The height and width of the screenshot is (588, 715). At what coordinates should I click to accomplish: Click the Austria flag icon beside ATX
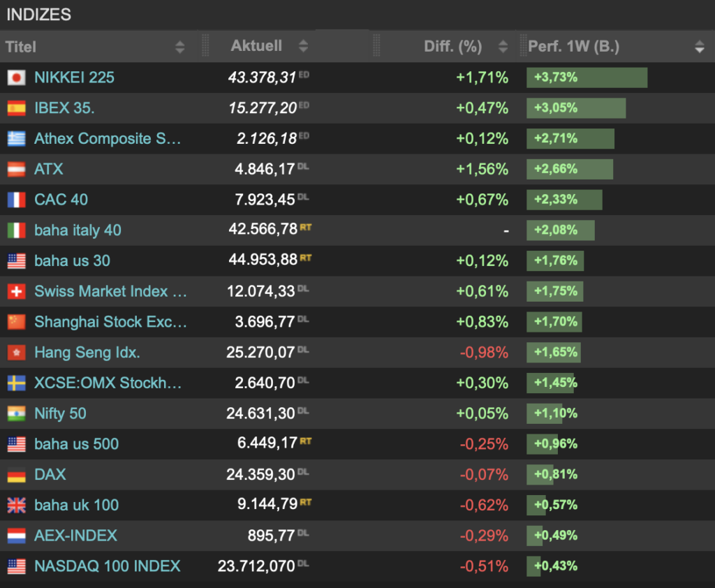click(x=17, y=169)
